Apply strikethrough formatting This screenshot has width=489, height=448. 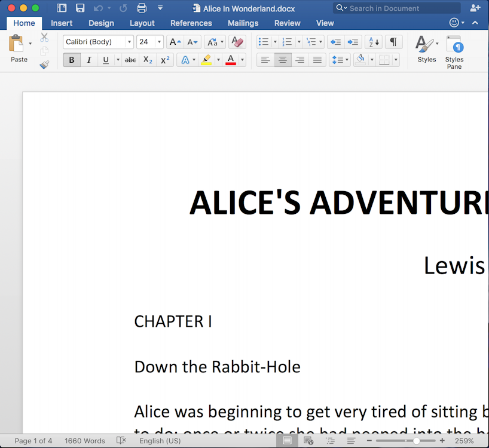(130, 60)
